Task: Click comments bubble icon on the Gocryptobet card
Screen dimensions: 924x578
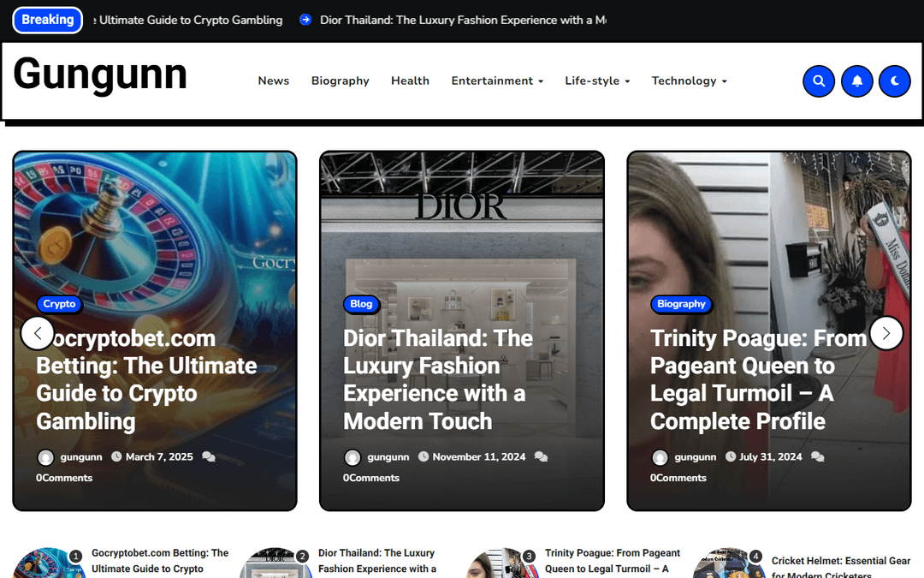Action: click(209, 456)
